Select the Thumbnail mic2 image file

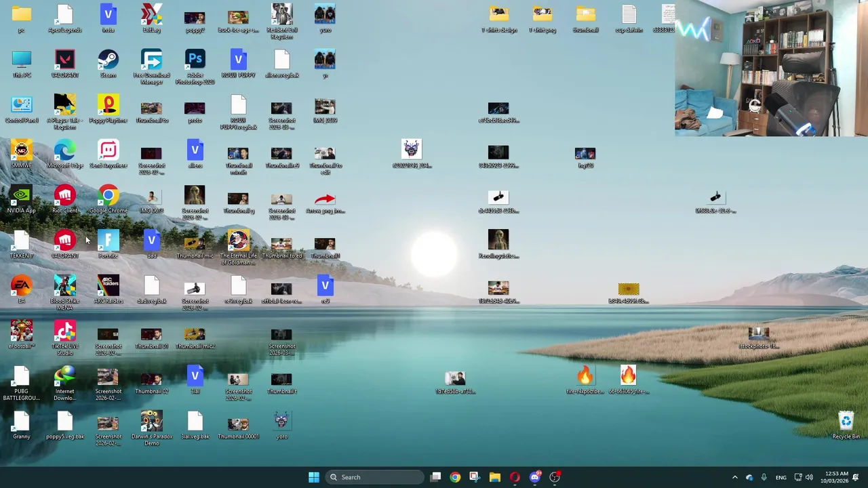195,335
